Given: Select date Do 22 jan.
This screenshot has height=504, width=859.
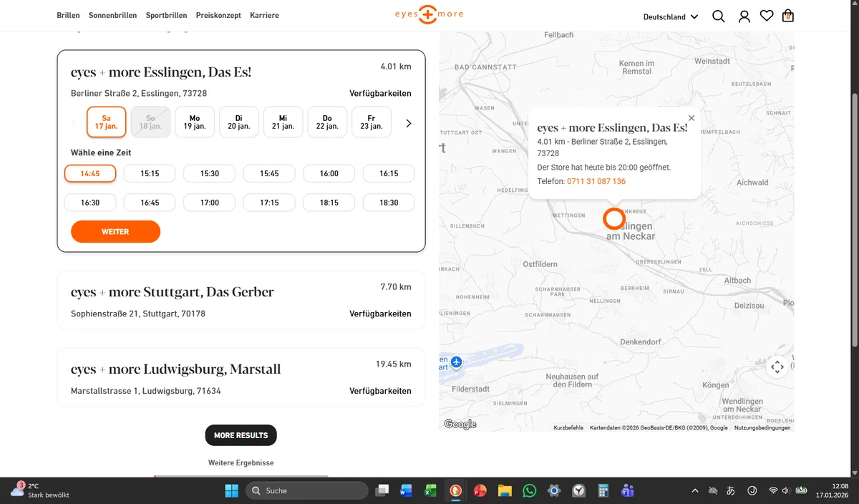Looking at the screenshot, I should click(327, 122).
